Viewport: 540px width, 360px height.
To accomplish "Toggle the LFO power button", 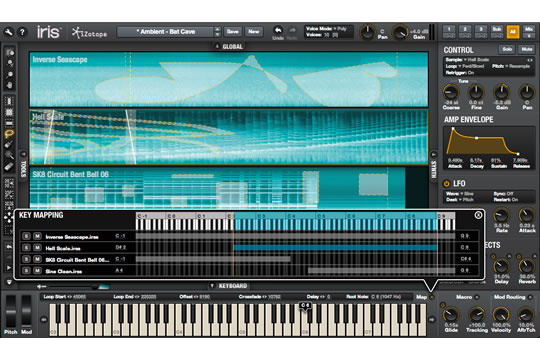I will [446, 184].
